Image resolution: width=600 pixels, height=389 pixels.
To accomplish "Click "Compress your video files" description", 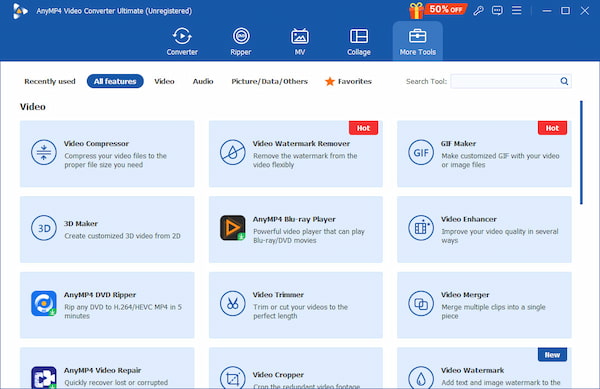I will pos(115,160).
